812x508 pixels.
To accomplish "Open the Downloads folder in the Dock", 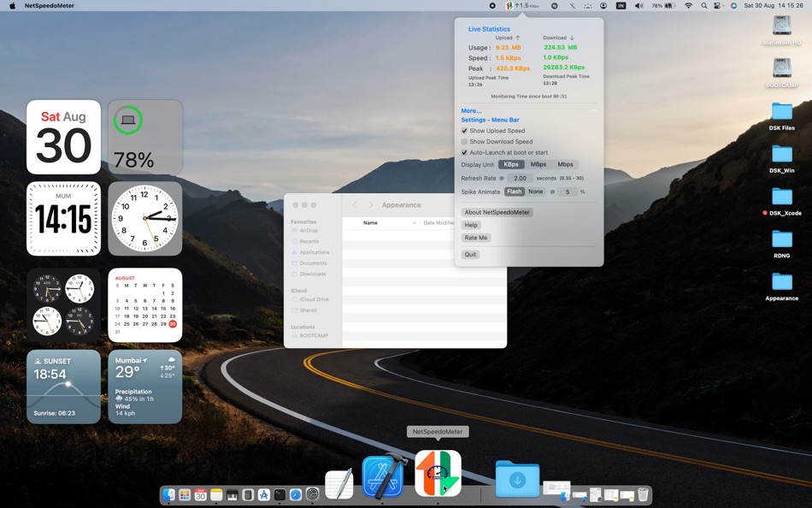I will [517, 479].
